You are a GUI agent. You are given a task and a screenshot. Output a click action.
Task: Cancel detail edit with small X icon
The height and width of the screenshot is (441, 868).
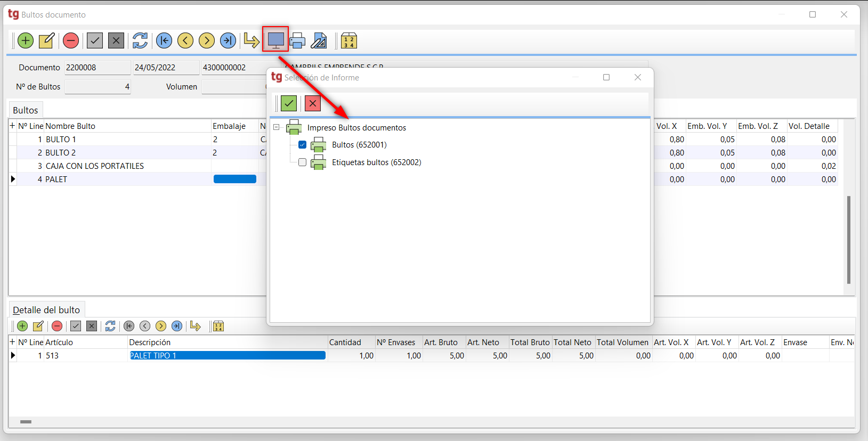pyautogui.click(x=92, y=326)
